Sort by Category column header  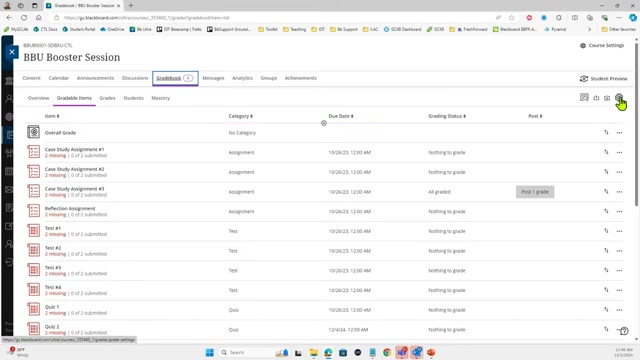point(240,116)
